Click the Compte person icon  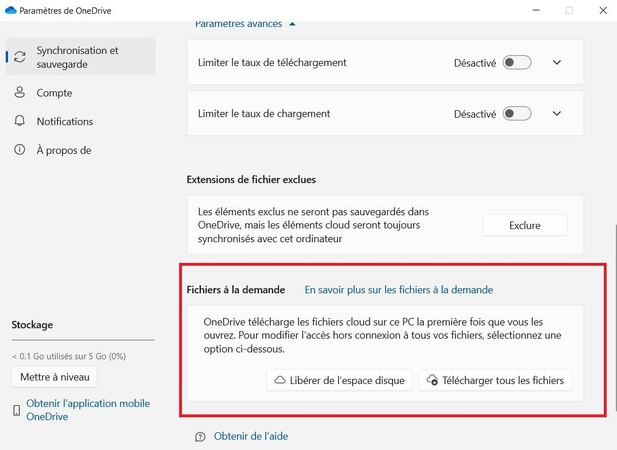coord(19,92)
